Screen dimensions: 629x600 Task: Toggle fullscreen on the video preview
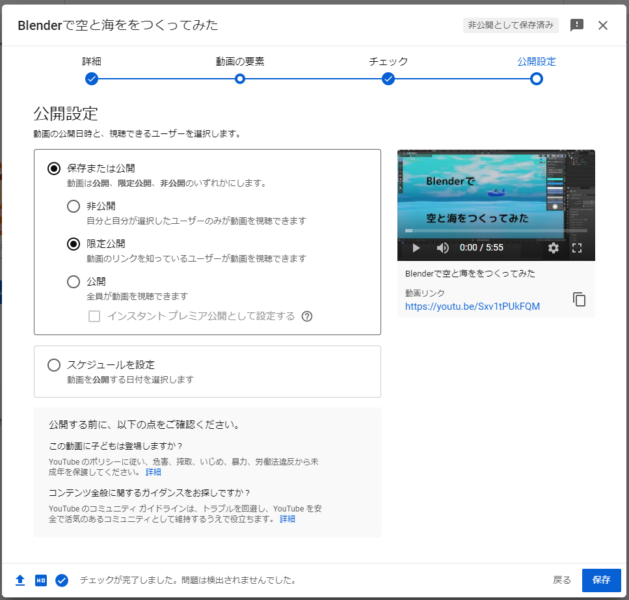tap(576, 248)
